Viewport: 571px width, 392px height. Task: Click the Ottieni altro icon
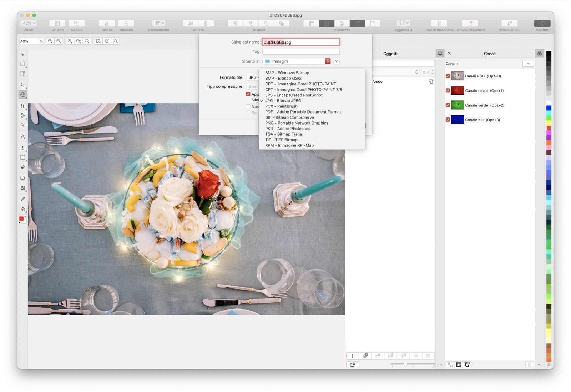pyautogui.click(x=510, y=23)
